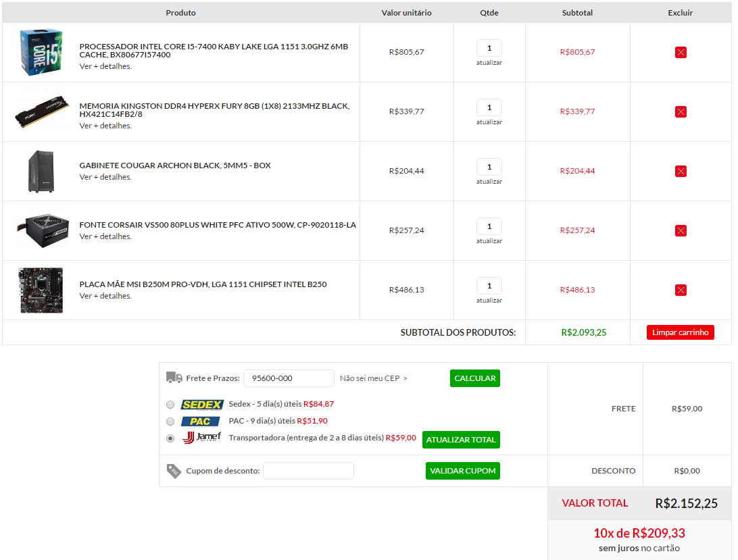
Task: Open the GABINETE COUGAR ARCHON BLACK title
Action: click(x=175, y=166)
